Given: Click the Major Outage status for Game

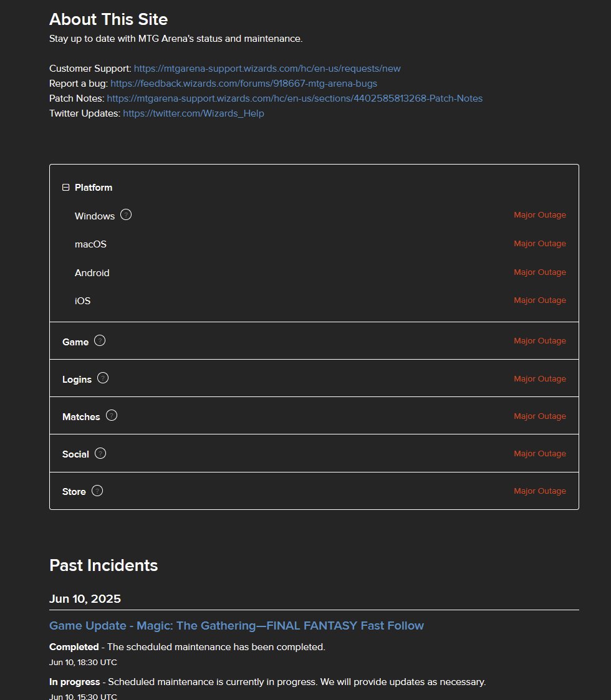Looking at the screenshot, I should [x=539, y=340].
